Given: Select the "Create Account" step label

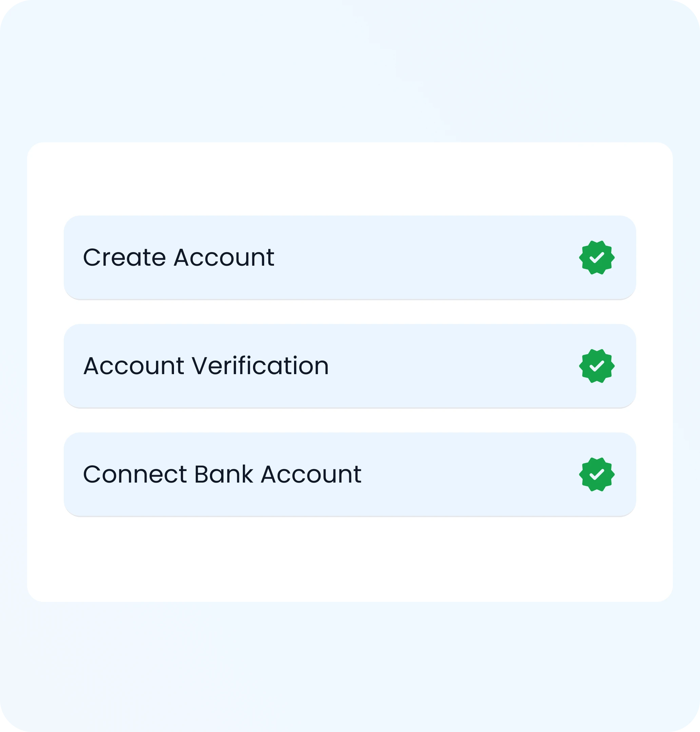Looking at the screenshot, I should pyautogui.click(x=178, y=257).
